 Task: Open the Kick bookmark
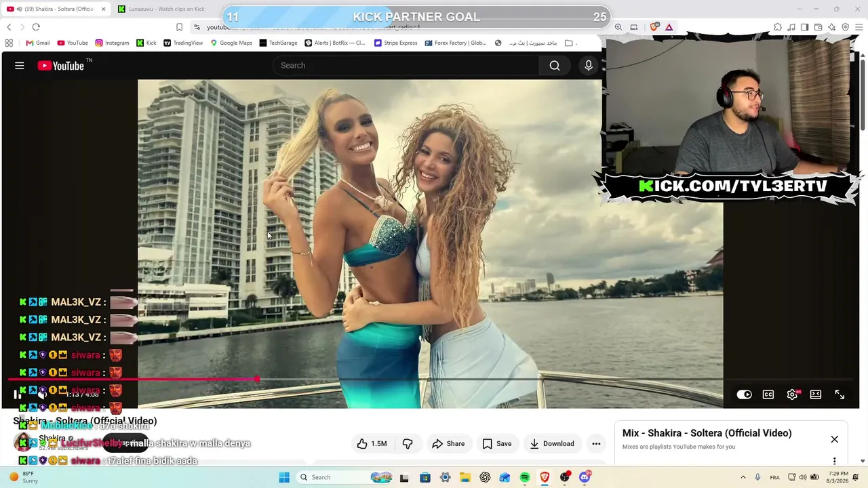pyautogui.click(x=146, y=43)
